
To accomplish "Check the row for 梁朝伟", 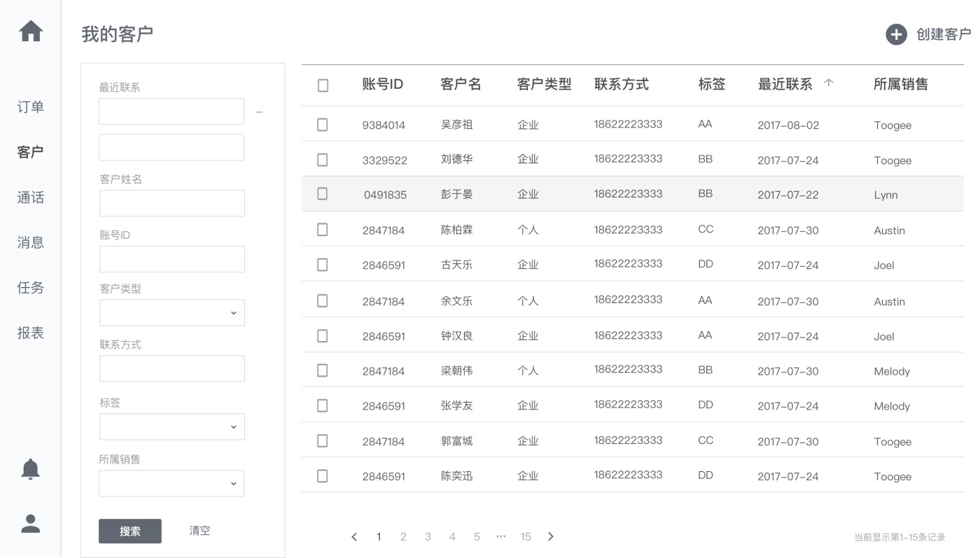I will coord(323,370).
